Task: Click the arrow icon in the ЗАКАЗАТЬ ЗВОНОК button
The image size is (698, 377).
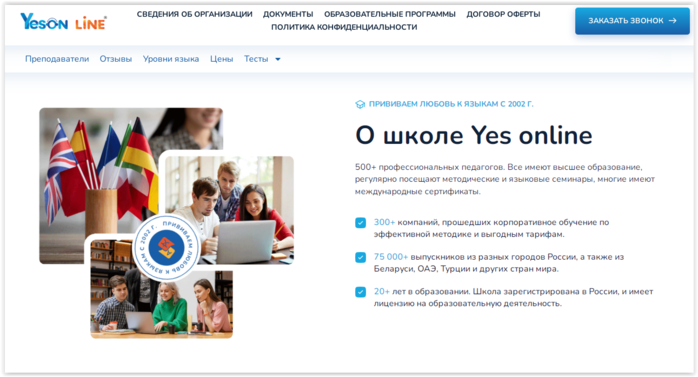Action: tap(673, 20)
